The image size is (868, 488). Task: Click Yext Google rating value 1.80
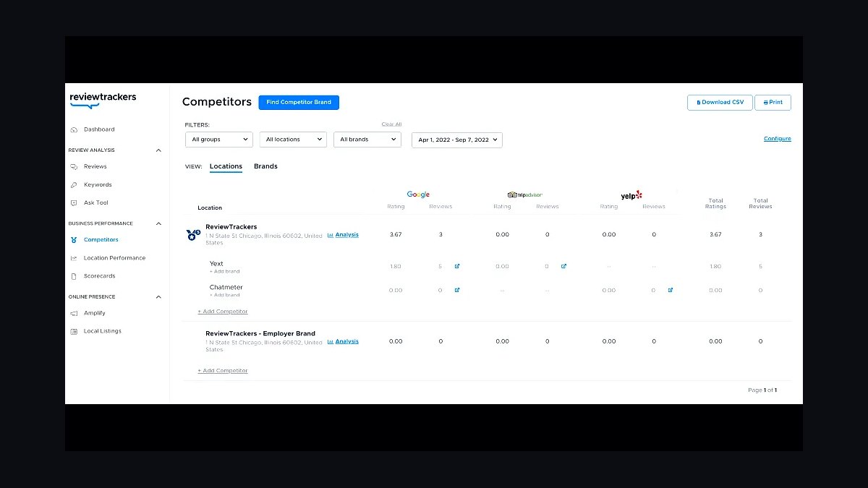point(396,267)
